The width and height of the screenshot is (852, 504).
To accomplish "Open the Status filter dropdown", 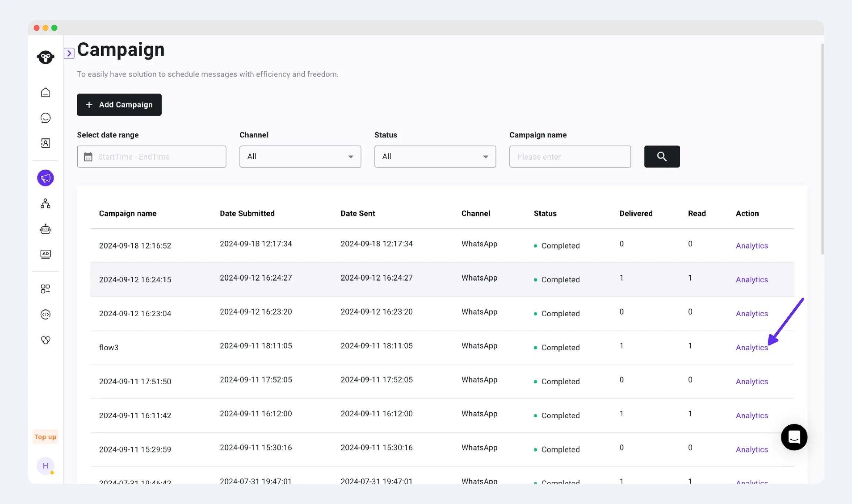I will [435, 157].
